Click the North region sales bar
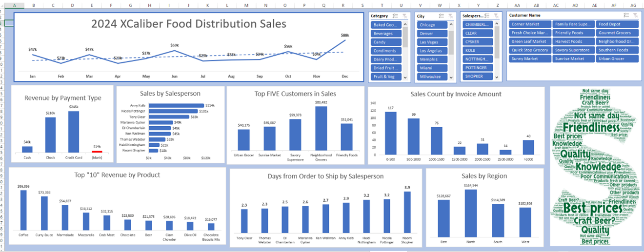 tap(471, 213)
